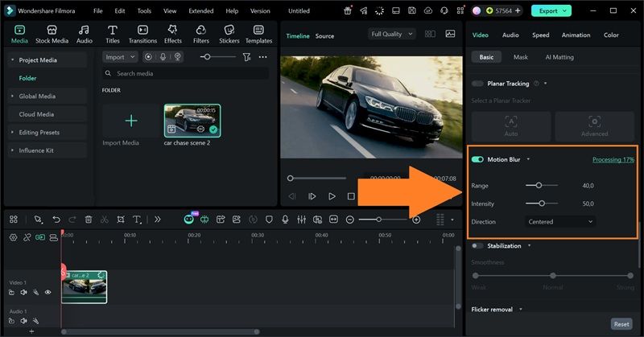The height and width of the screenshot is (337, 644).
Task: Zoom in the timeline with plus icon
Action: click(x=416, y=220)
